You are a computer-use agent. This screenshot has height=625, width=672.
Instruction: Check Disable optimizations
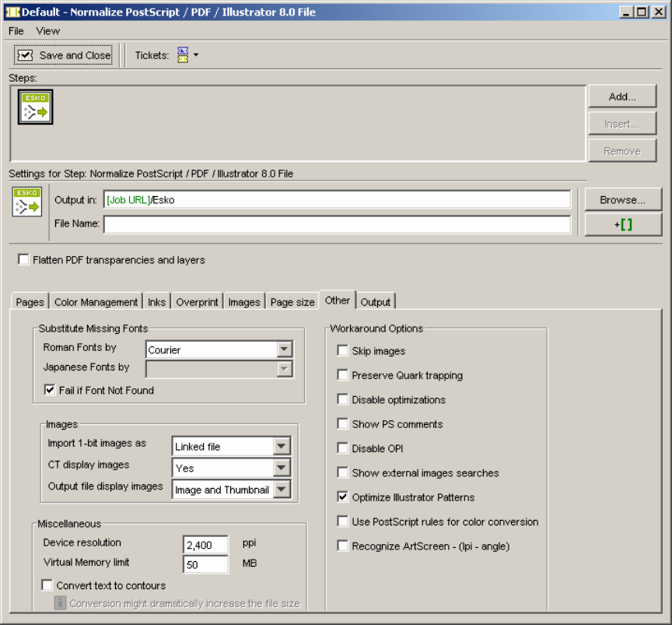pyautogui.click(x=342, y=399)
